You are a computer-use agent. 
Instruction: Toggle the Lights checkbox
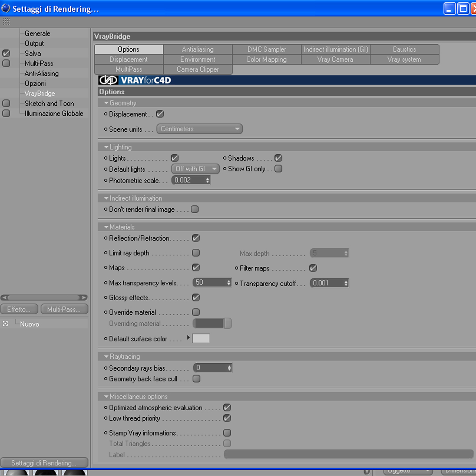pos(175,158)
